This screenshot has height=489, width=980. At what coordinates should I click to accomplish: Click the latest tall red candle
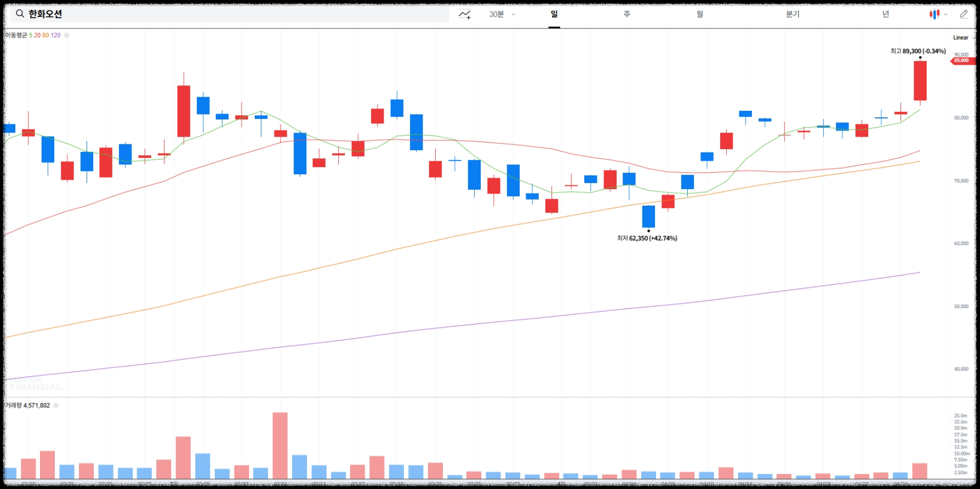point(920,81)
